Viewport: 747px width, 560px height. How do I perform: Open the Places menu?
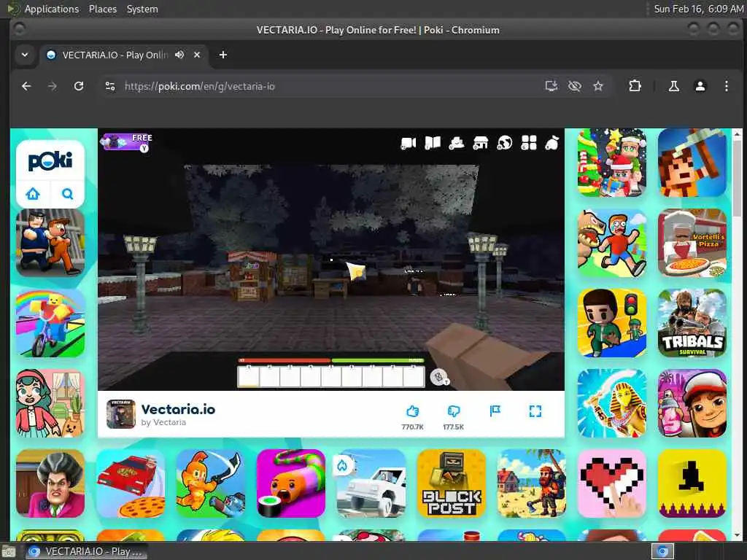[x=102, y=9]
